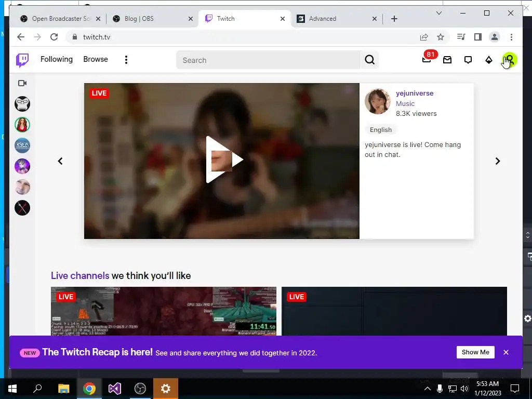The height and width of the screenshot is (399, 532).
Task: Open the Browse page
Action: (x=96, y=59)
